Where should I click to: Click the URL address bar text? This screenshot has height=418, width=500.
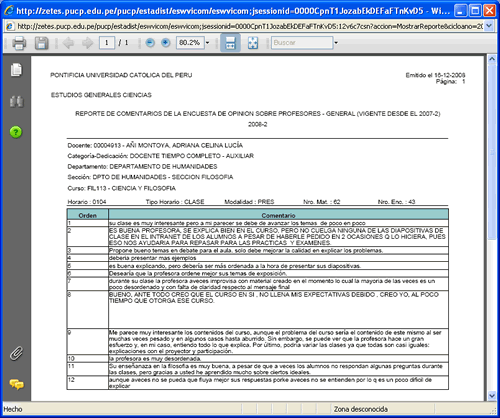click(250, 26)
